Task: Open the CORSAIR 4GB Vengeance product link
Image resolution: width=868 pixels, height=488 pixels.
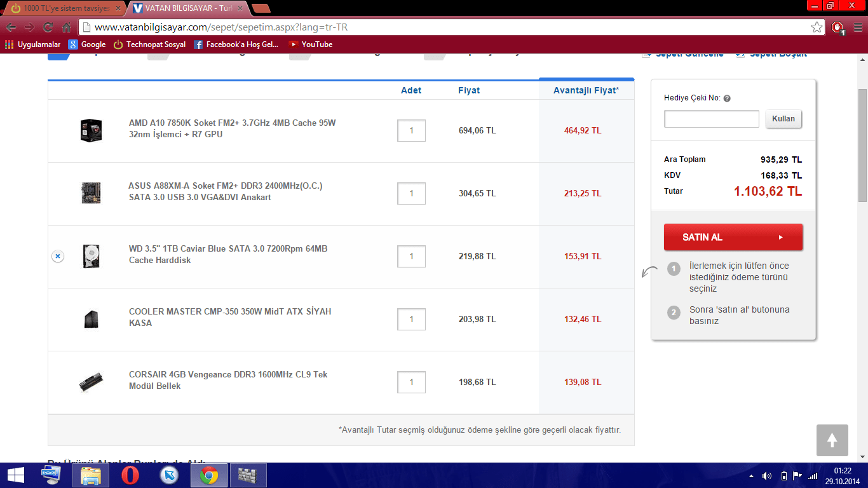Action: tap(228, 380)
